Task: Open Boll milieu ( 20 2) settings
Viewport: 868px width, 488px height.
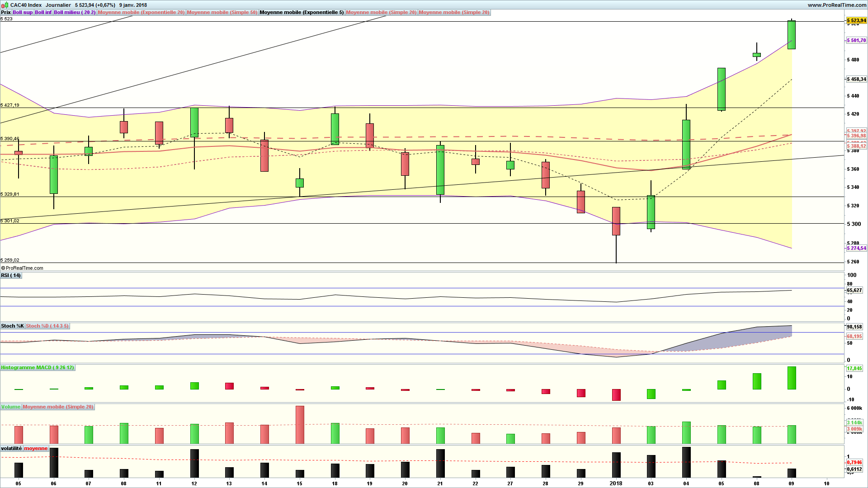Action: [75, 12]
